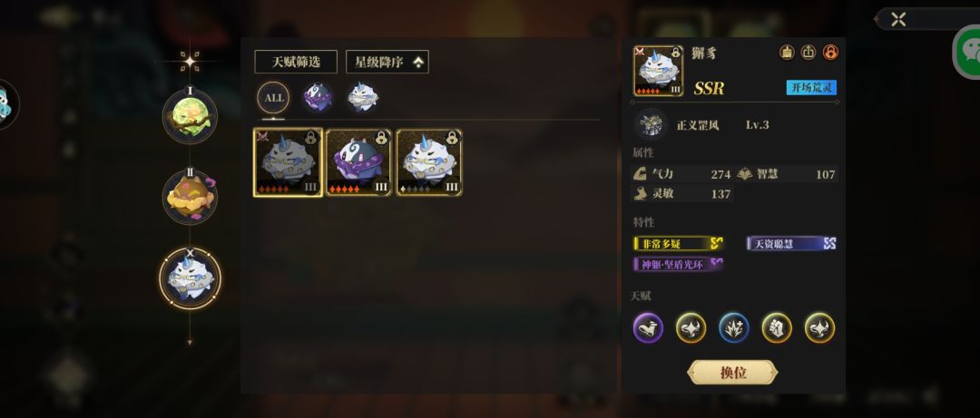980x418 pixels.
Task: Choose slot I green spirit
Action: (190, 116)
